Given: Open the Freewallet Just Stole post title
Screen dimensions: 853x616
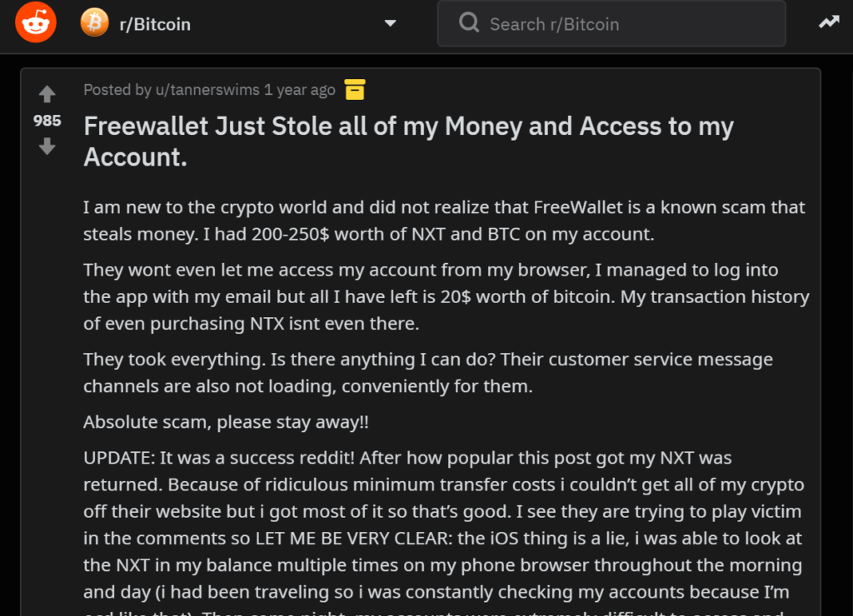Looking at the screenshot, I should click(408, 142).
